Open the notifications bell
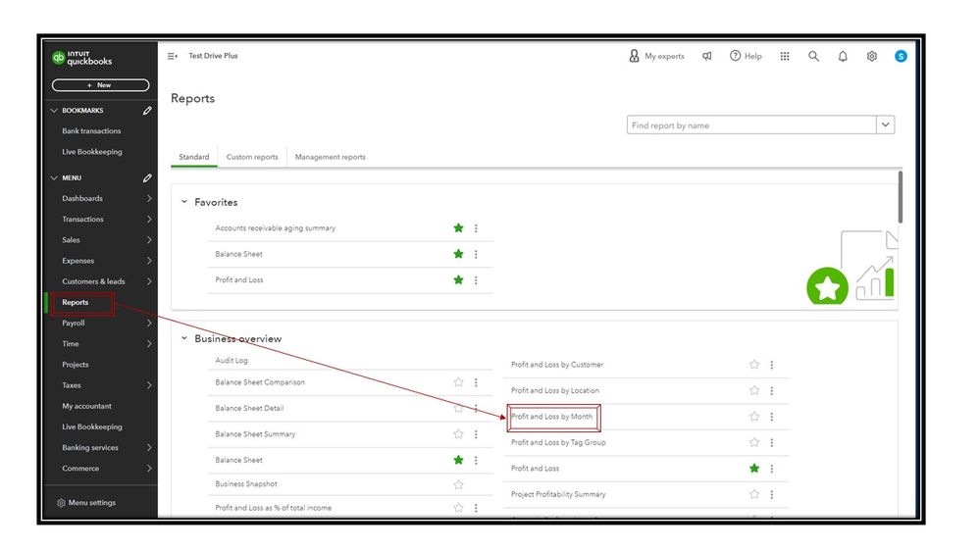 (843, 56)
